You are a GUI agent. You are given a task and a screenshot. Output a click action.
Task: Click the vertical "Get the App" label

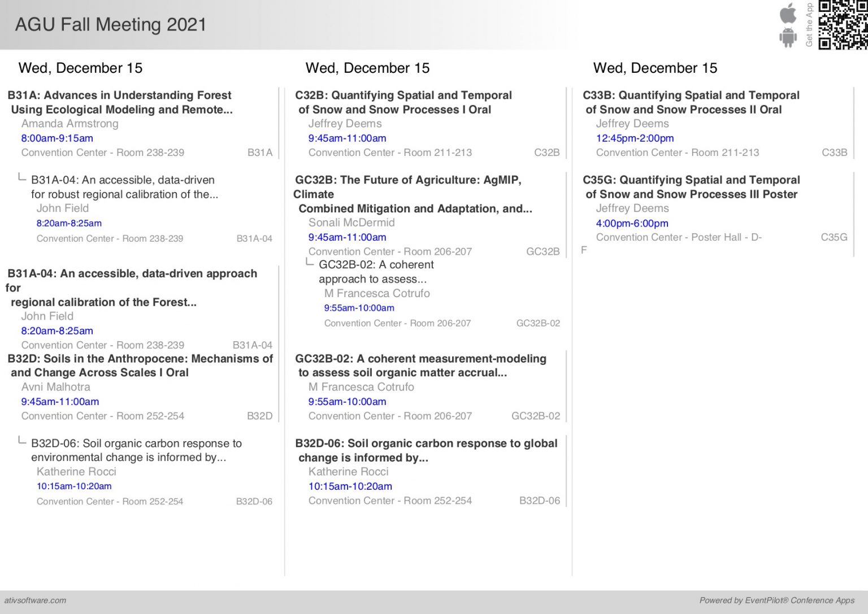click(809, 25)
